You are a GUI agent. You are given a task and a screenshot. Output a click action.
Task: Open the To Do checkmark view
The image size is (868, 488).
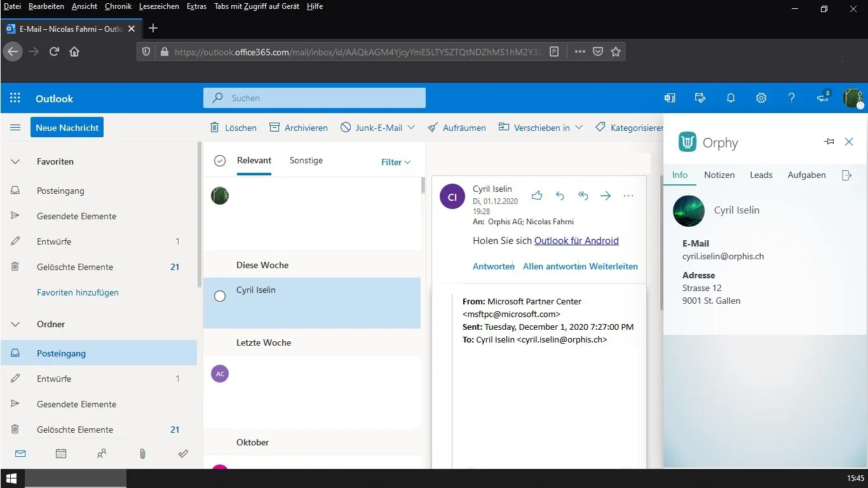[183, 454]
